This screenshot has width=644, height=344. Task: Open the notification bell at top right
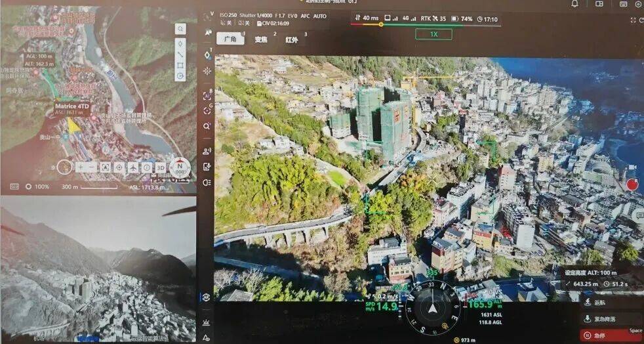[574, 4]
